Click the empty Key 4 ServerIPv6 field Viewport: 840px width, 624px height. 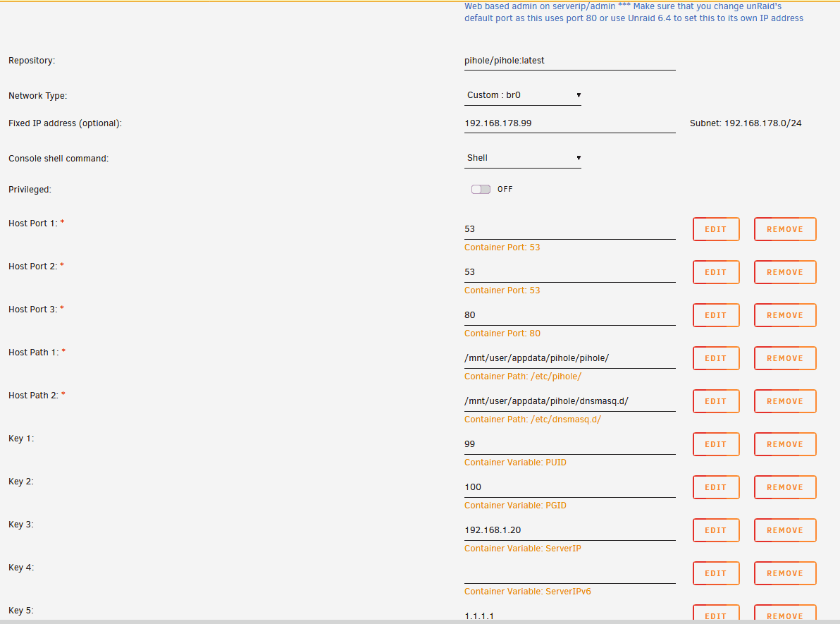click(569, 574)
